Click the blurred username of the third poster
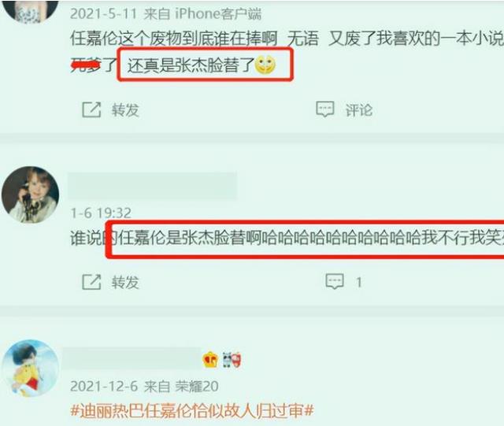Viewport: 504px width, 426px height. [x=132, y=358]
